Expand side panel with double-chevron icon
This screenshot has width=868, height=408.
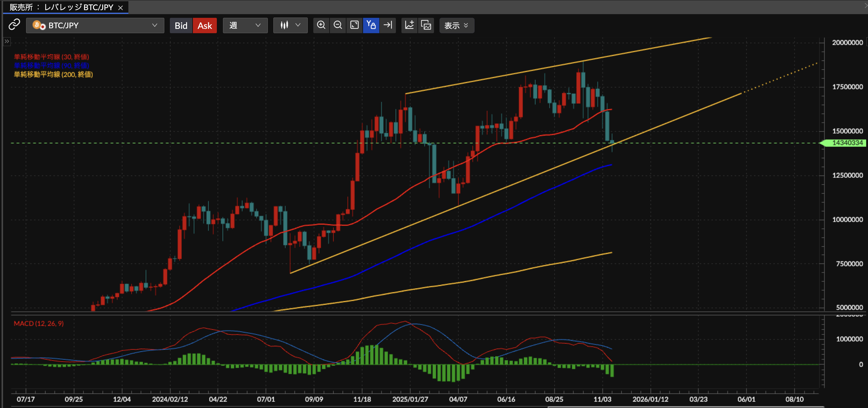[x=7, y=41]
